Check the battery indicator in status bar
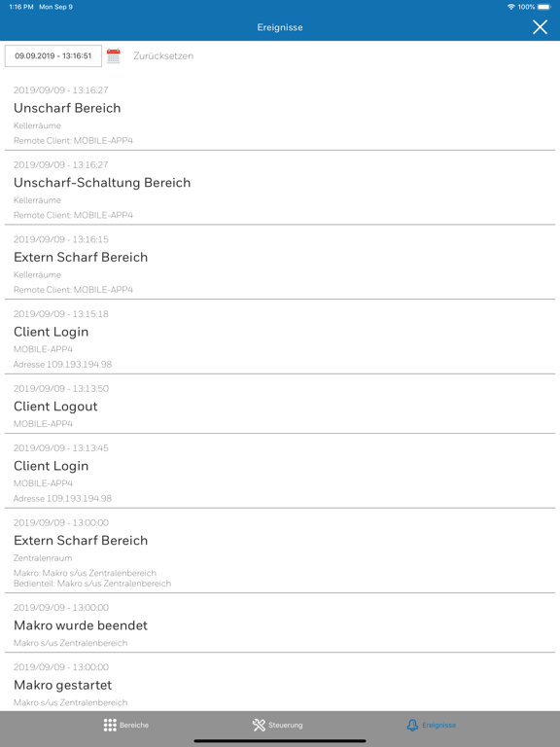This screenshot has height=747, width=560. 544,7
